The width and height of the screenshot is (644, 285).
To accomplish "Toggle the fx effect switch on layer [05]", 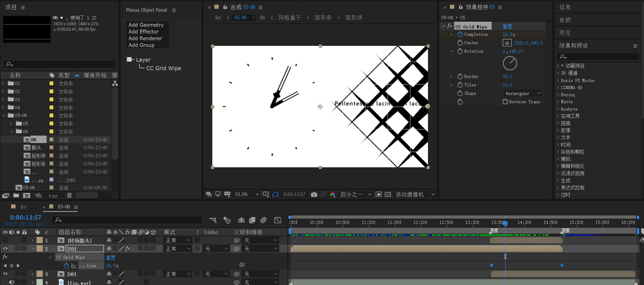I will click(x=128, y=249).
